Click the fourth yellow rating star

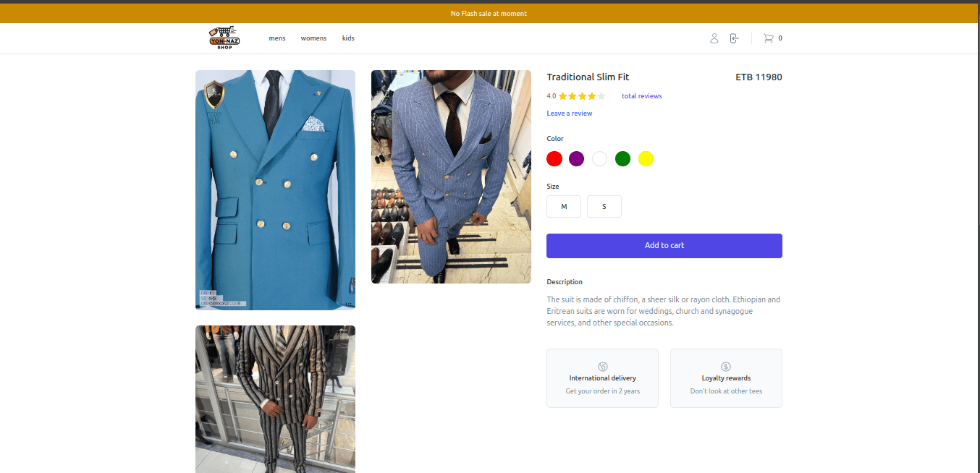coord(591,96)
